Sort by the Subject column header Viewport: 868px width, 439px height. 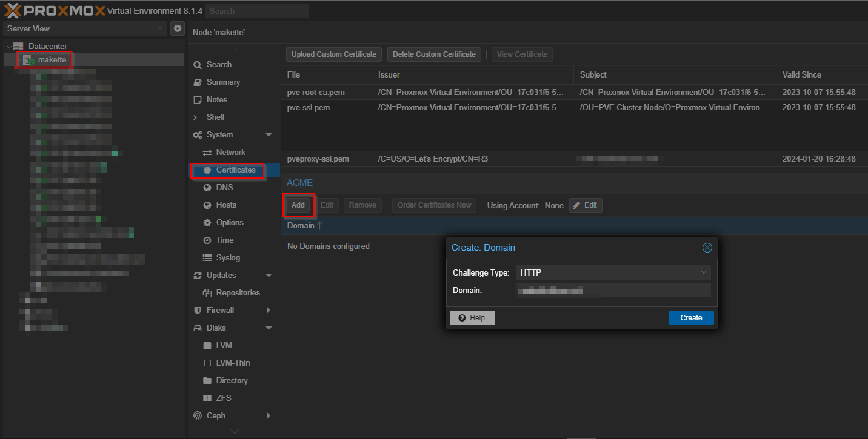[674, 75]
